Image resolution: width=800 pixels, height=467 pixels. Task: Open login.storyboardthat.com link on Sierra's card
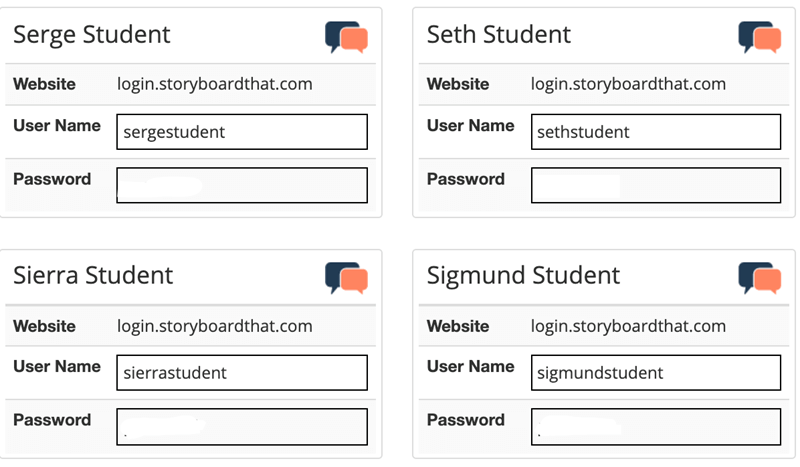click(215, 326)
